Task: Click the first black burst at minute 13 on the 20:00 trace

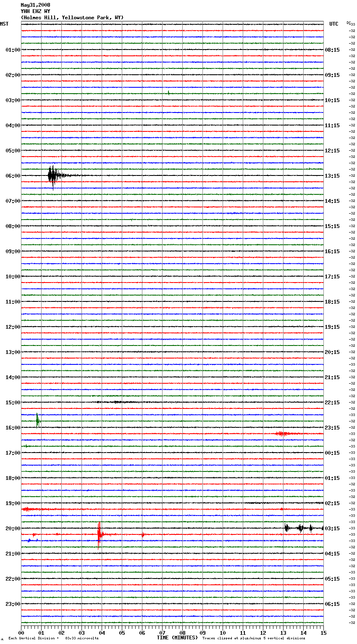Action: 286,528
